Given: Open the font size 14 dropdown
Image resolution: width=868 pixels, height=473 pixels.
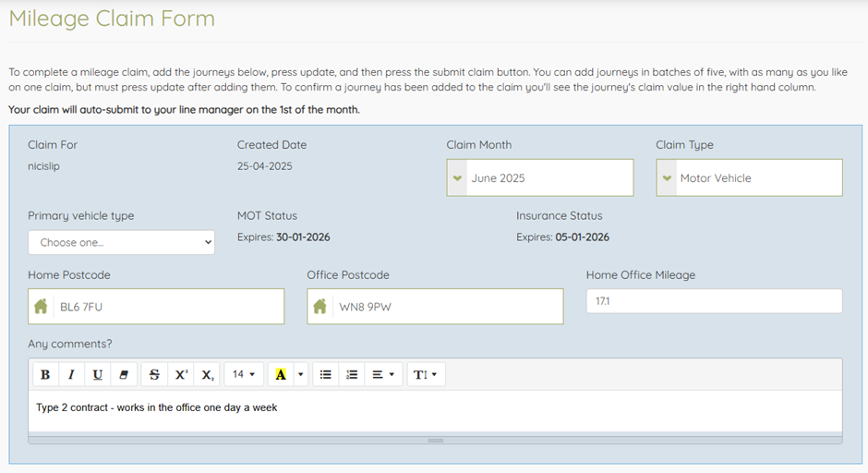Looking at the screenshot, I should pos(244,374).
